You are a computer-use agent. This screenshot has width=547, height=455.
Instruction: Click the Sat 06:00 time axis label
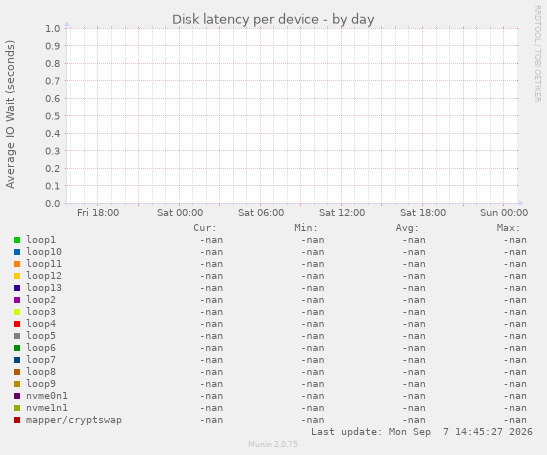coord(261,212)
